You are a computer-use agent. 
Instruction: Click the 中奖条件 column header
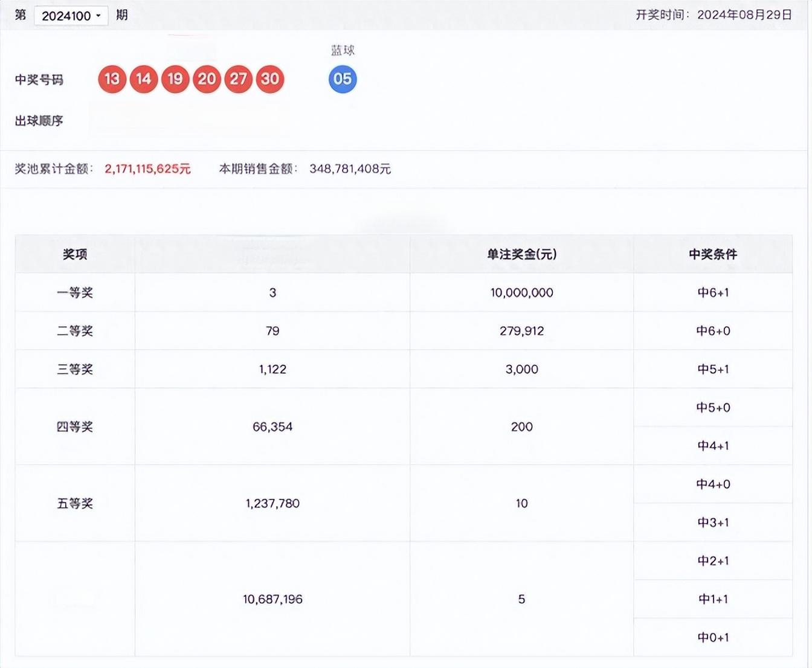713,254
